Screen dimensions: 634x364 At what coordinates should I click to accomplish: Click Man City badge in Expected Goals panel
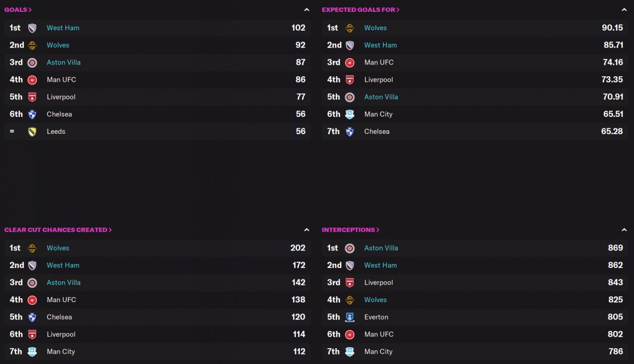click(x=350, y=114)
